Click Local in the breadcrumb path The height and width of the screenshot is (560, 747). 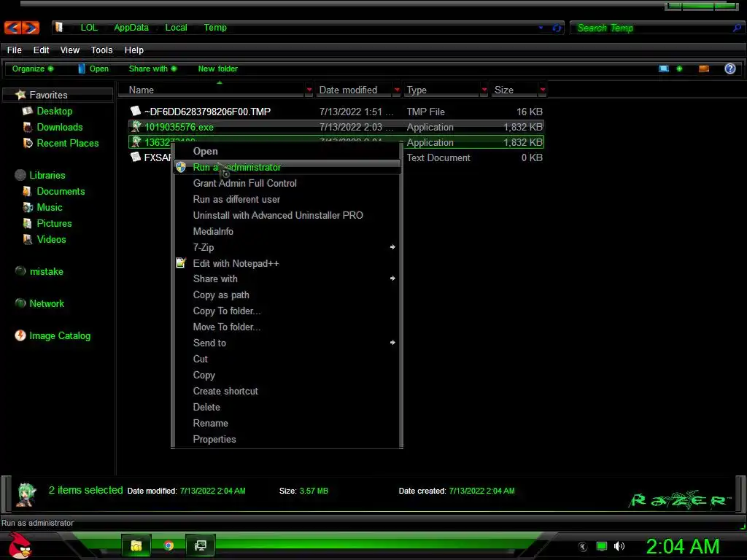tap(176, 28)
